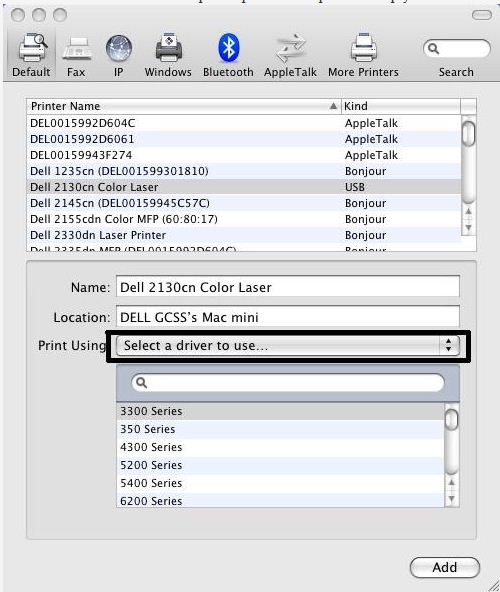This screenshot has width=500, height=592.
Task: Select the 5400 Series driver
Action: pyautogui.click(x=280, y=483)
